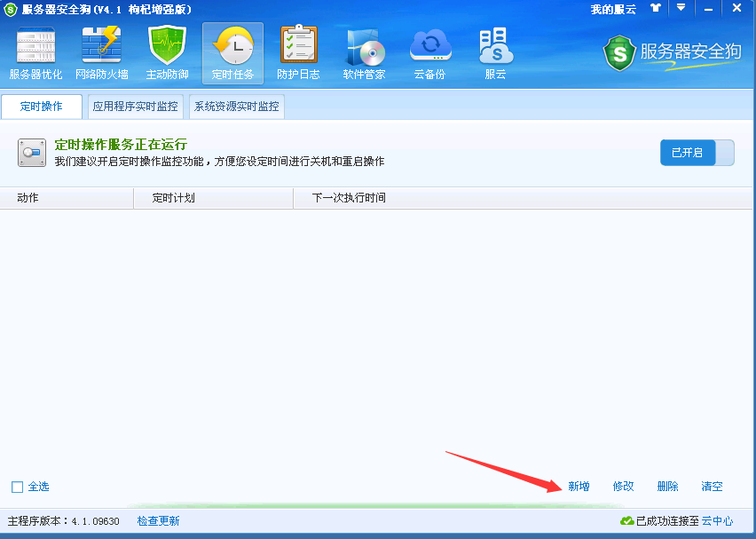The height and width of the screenshot is (539, 756).
Task: Open the title bar main menu dropdown
Action: point(681,8)
